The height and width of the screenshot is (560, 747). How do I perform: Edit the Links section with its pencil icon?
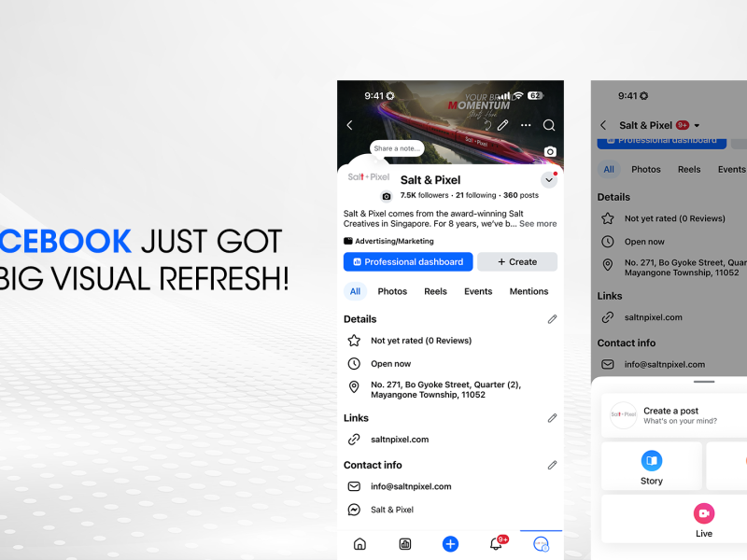(x=552, y=418)
